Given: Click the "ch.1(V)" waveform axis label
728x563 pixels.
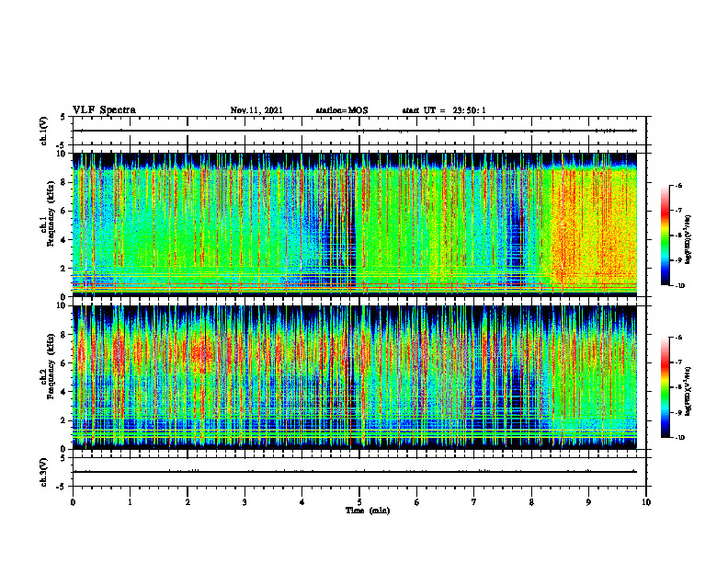Looking at the screenshot, I should (x=43, y=131).
